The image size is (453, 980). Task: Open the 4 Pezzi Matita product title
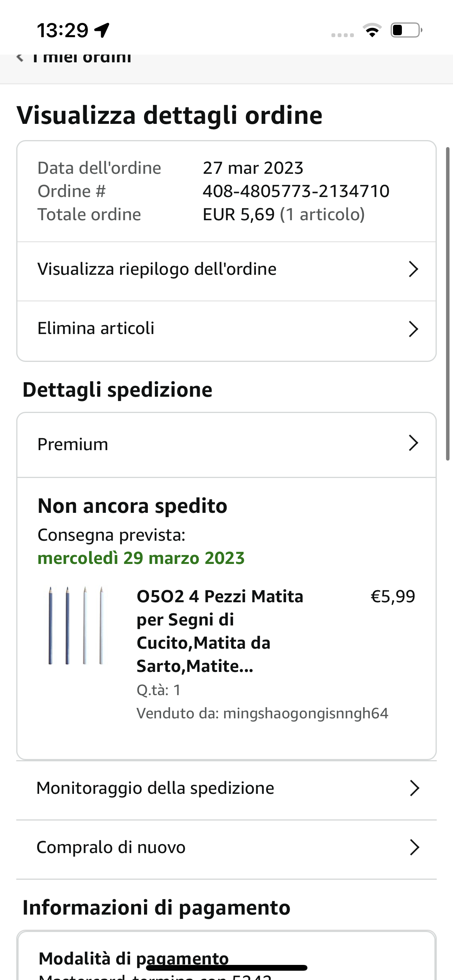coord(219,631)
